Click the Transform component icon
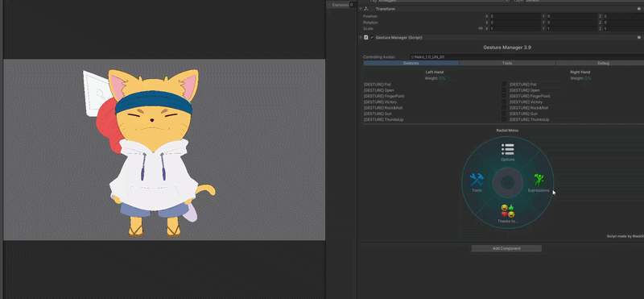This screenshot has height=299, width=644. click(366, 9)
